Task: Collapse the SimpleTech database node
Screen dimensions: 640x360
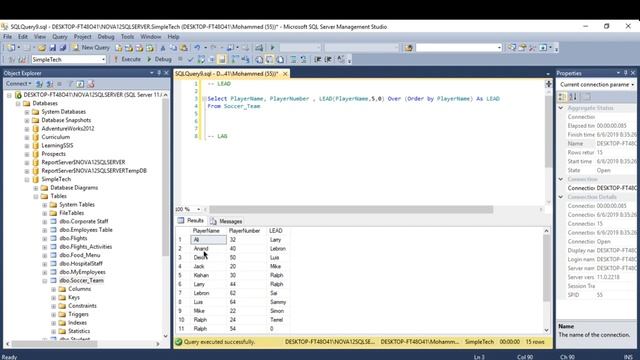Action: point(27,180)
